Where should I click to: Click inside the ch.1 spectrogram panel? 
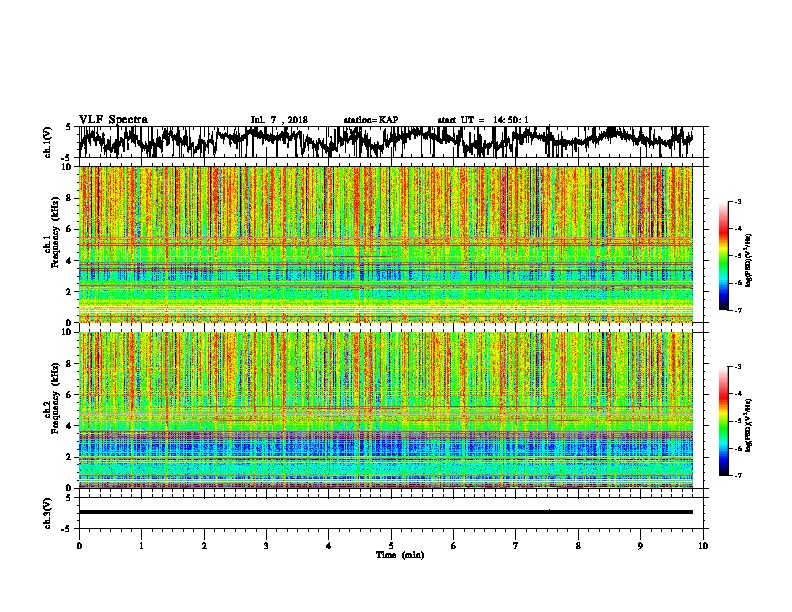coord(386,244)
